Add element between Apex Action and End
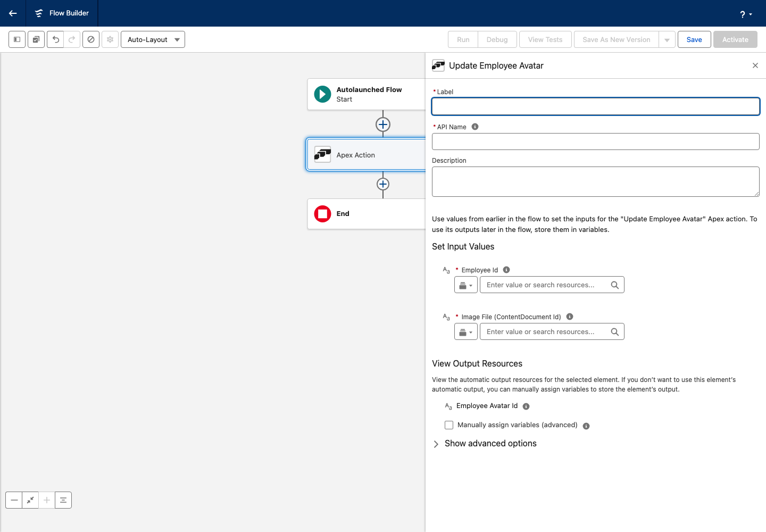766x532 pixels. coord(383,184)
